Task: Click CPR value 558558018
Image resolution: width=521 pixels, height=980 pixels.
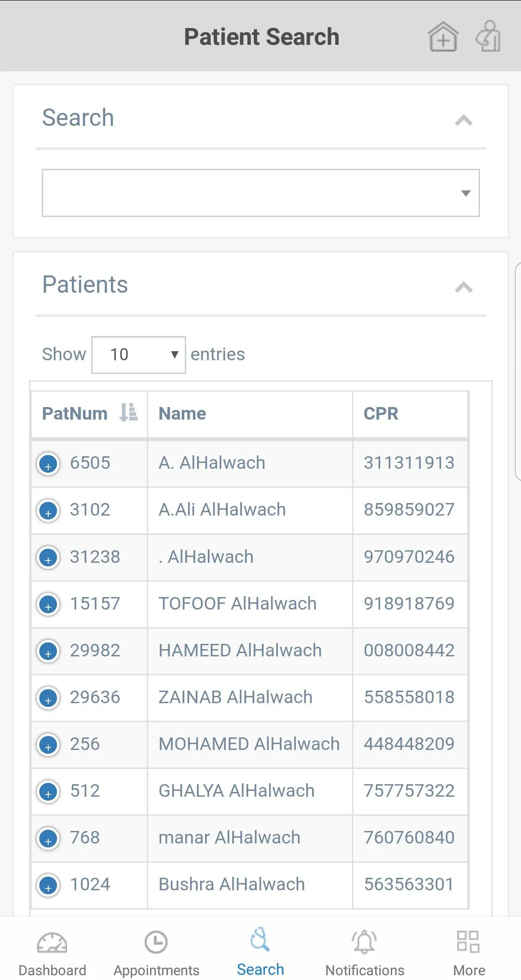Action: click(x=409, y=697)
